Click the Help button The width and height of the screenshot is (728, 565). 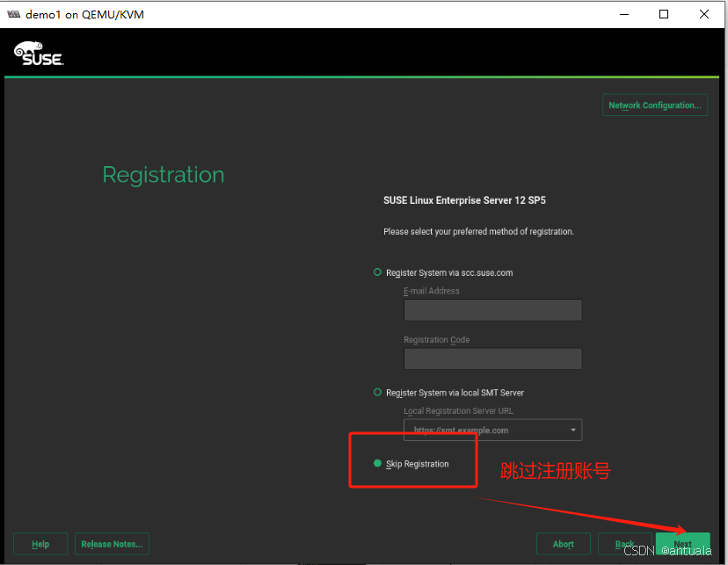pyautogui.click(x=40, y=544)
